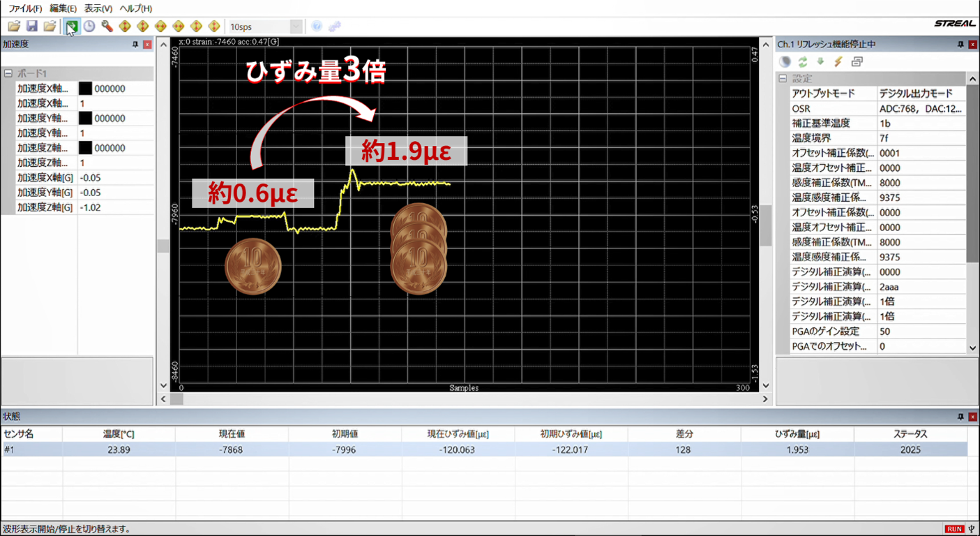This screenshot has height=536, width=980.
Task: Click the blue floppy disk save icon
Action: [32, 27]
